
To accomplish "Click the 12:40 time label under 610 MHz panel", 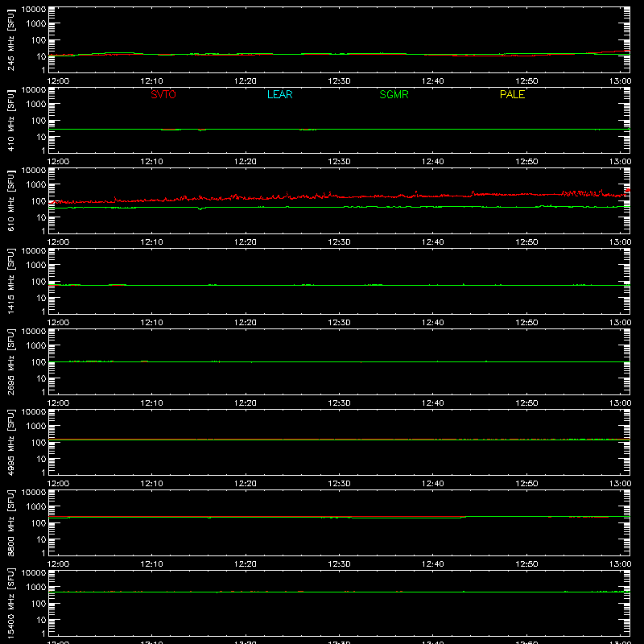I will 433,242.
